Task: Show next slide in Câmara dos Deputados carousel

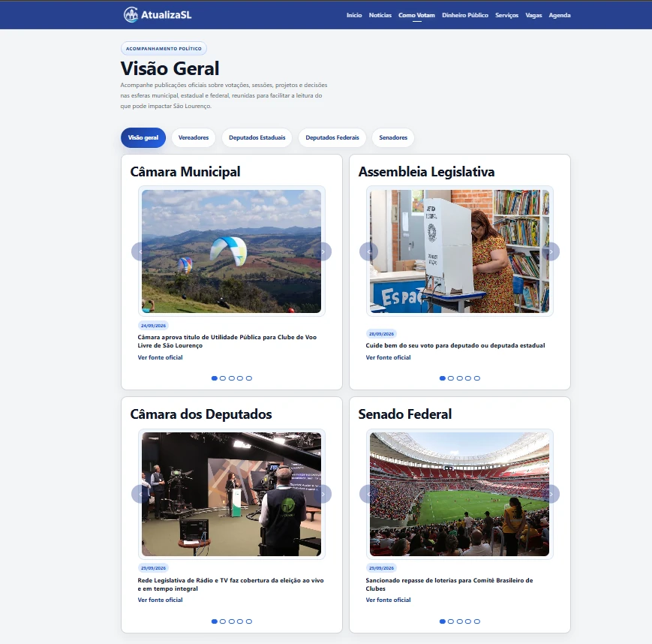Action: (323, 494)
